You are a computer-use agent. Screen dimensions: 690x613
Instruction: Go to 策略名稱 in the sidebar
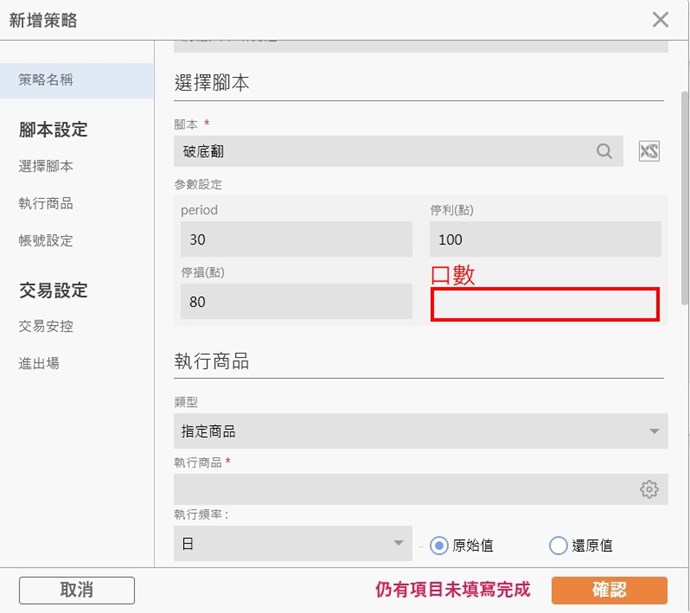coord(46,80)
